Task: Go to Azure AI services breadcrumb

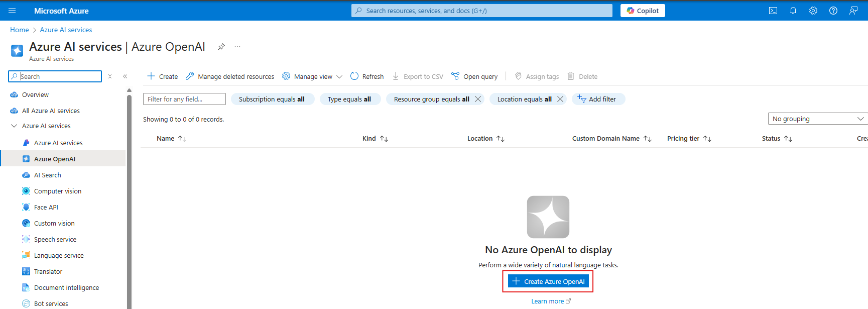Action: click(66, 30)
